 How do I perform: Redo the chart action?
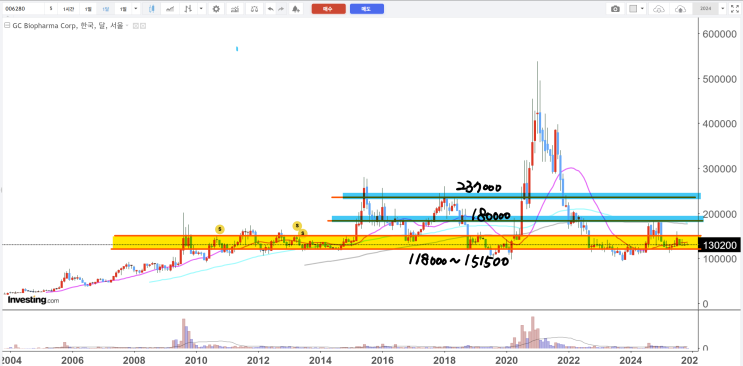[281, 9]
